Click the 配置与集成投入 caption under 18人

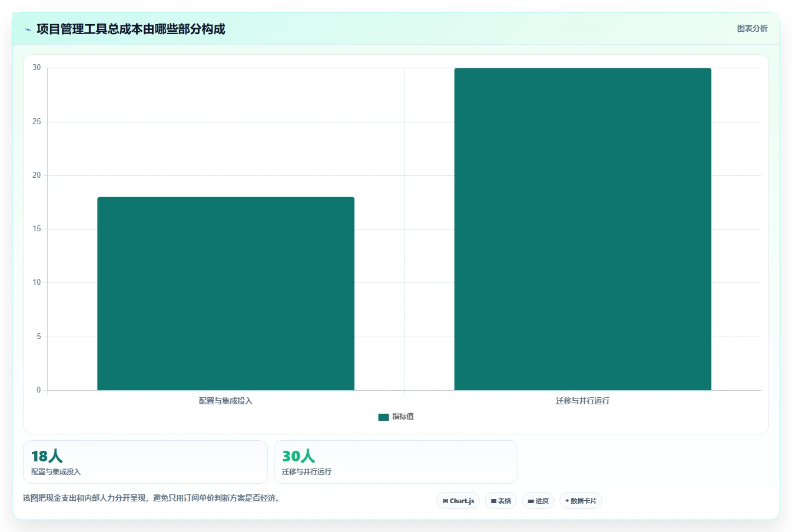tap(56, 472)
